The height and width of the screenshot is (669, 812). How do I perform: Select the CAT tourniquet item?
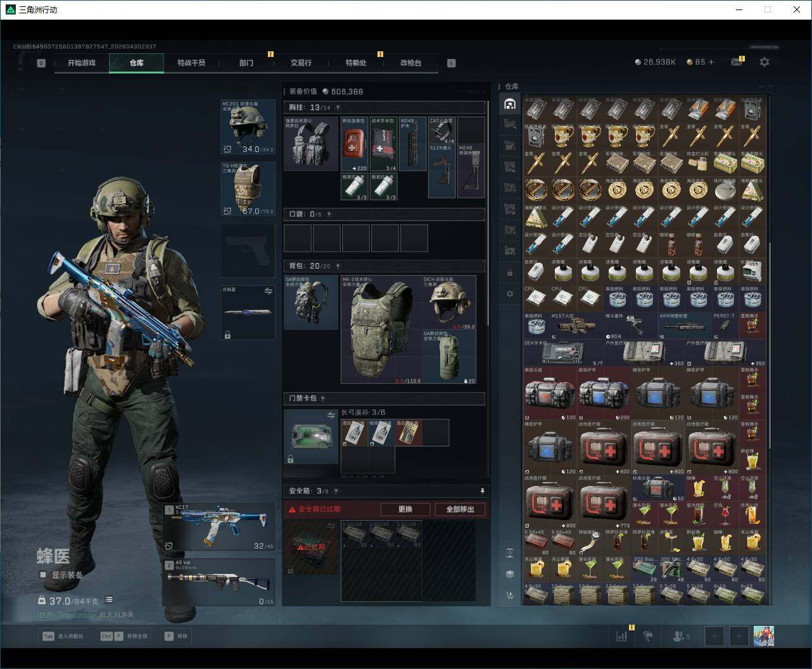pos(442,131)
